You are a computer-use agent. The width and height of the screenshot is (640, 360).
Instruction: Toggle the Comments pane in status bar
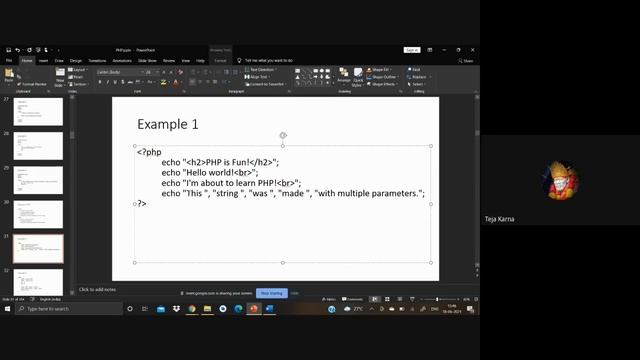point(352,299)
